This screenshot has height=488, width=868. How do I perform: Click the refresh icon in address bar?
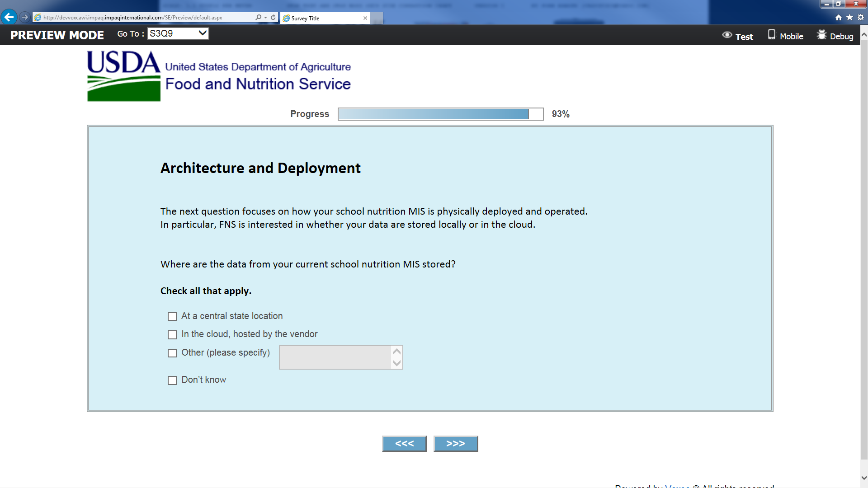coord(273,18)
